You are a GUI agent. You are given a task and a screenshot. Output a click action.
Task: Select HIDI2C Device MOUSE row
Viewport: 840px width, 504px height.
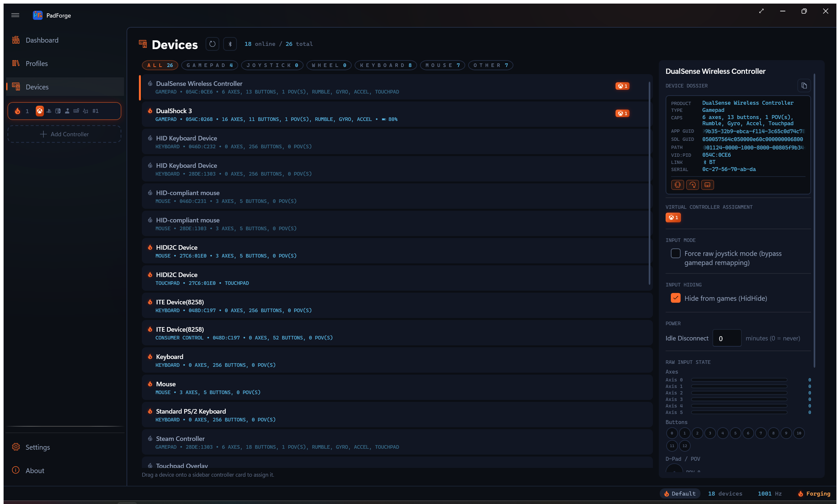click(397, 251)
